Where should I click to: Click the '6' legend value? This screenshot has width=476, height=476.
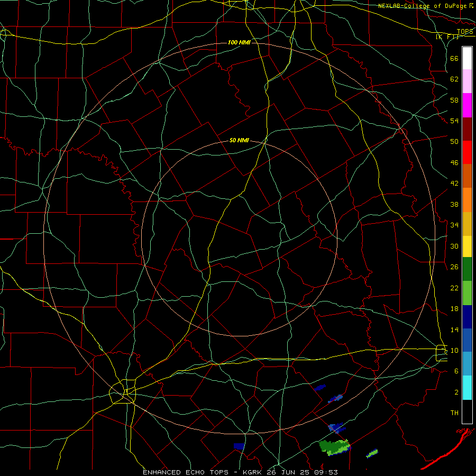coord(456,371)
